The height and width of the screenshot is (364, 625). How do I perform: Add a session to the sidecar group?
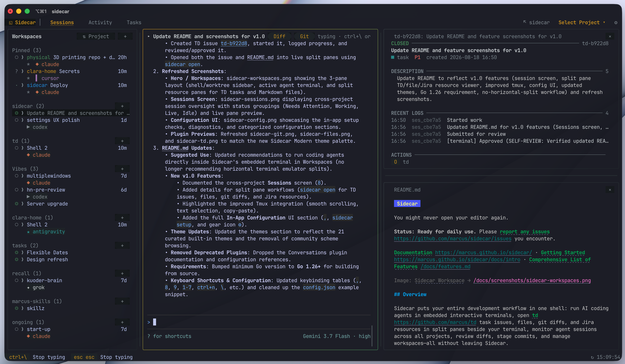tap(122, 106)
